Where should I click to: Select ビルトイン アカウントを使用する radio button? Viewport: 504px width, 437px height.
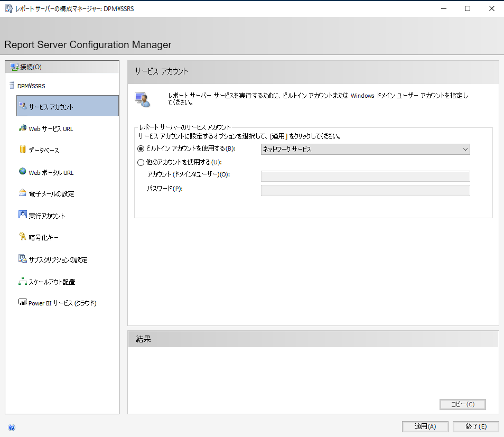coord(141,149)
